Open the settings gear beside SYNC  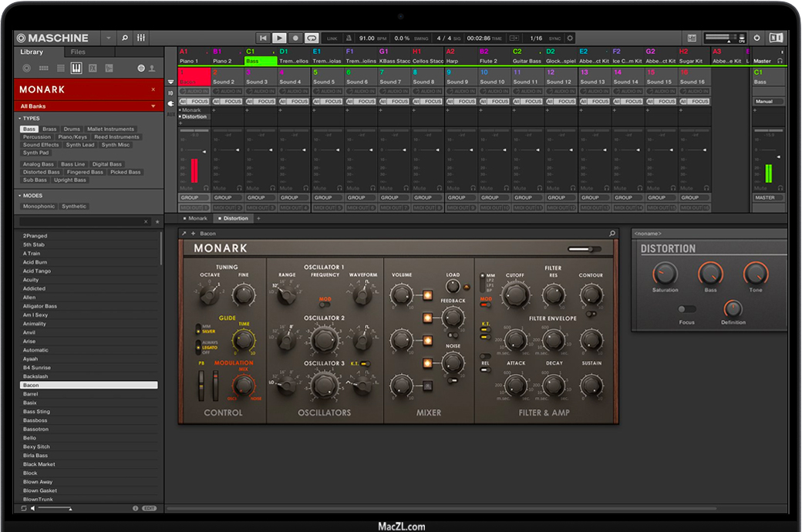(570, 38)
